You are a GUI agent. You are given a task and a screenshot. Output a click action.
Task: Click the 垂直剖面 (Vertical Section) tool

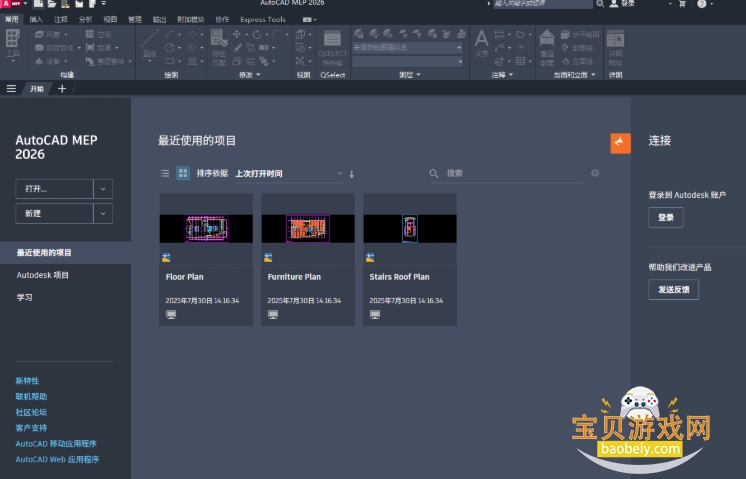click(x=547, y=48)
